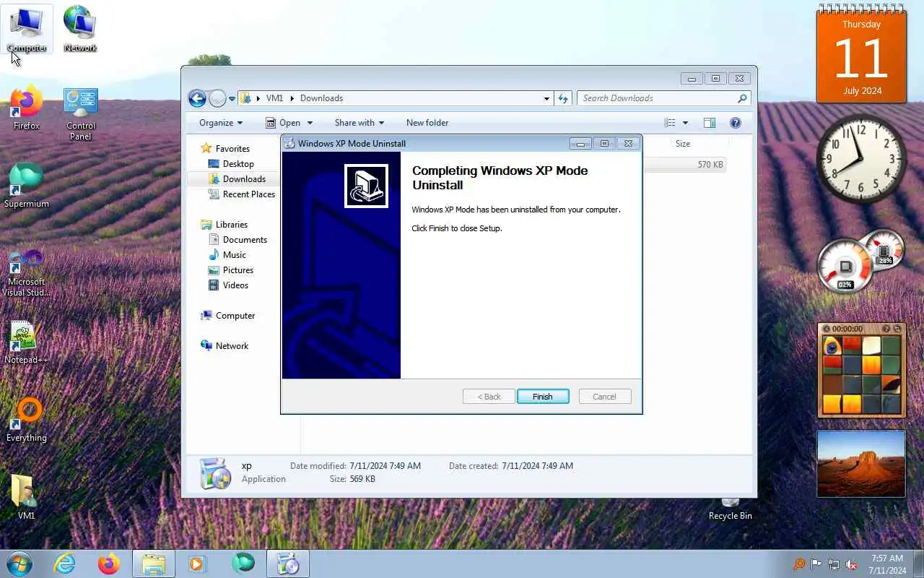Open Supermium from the taskbar
The height and width of the screenshot is (578, 924).
point(243,564)
